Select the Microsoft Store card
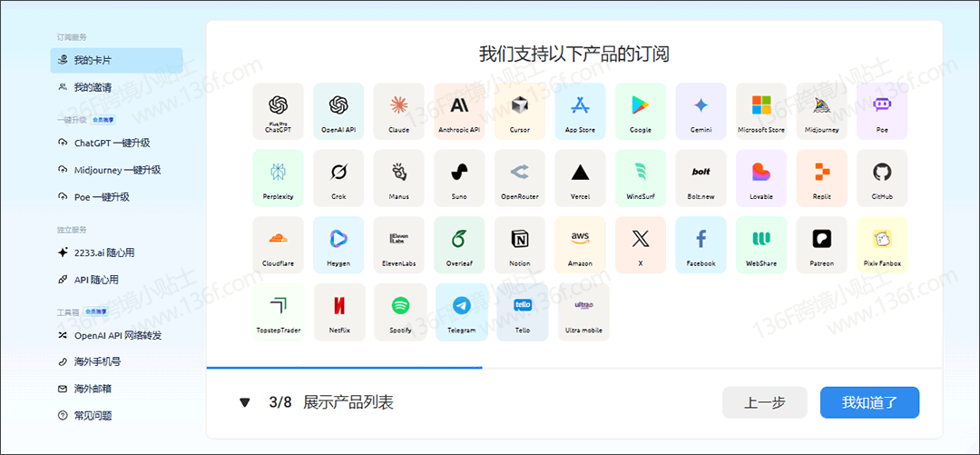 [x=761, y=111]
